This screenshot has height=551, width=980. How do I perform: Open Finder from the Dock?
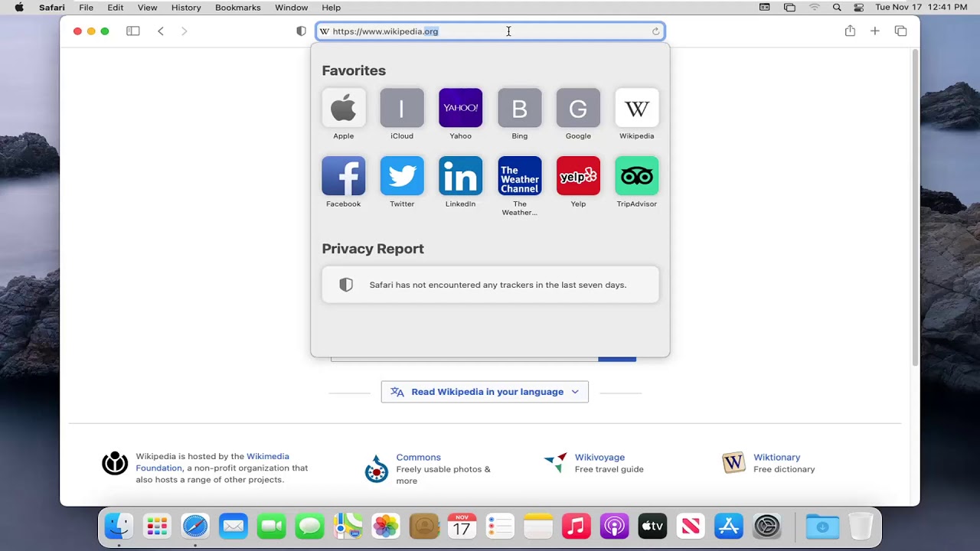click(119, 527)
